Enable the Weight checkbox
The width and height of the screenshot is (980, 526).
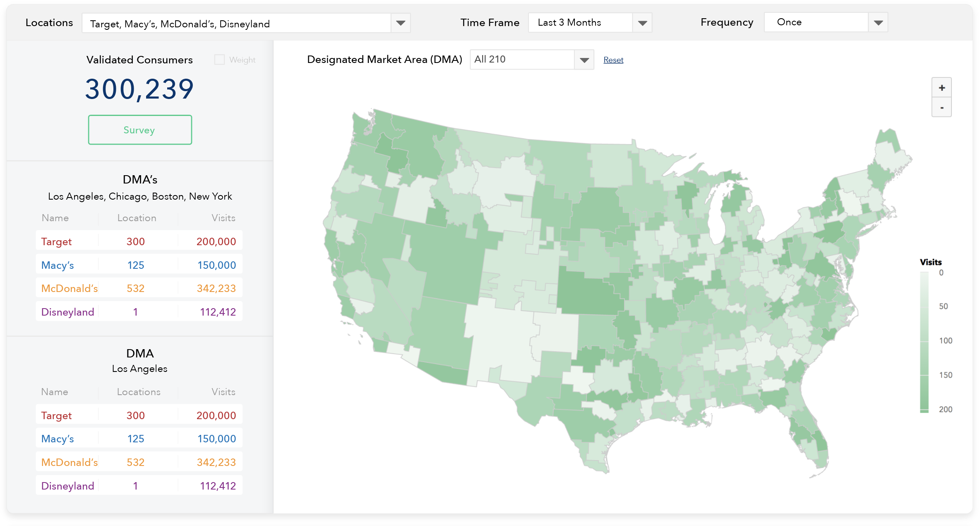click(x=219, y=60)
